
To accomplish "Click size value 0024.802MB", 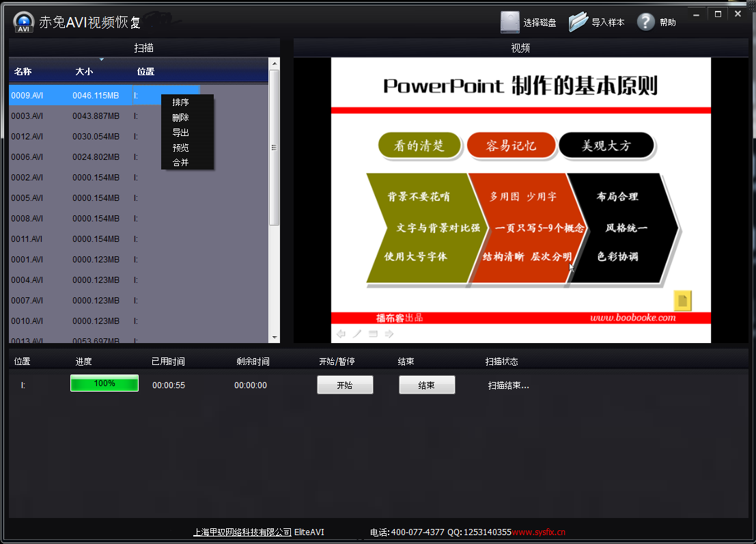I will point(96,157).
